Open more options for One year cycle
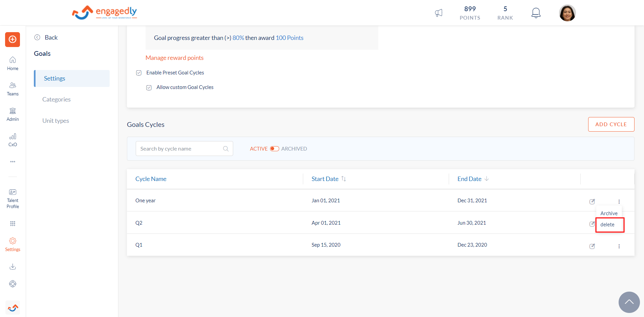Screen dimensions: 644x317 tap(619, 201)
